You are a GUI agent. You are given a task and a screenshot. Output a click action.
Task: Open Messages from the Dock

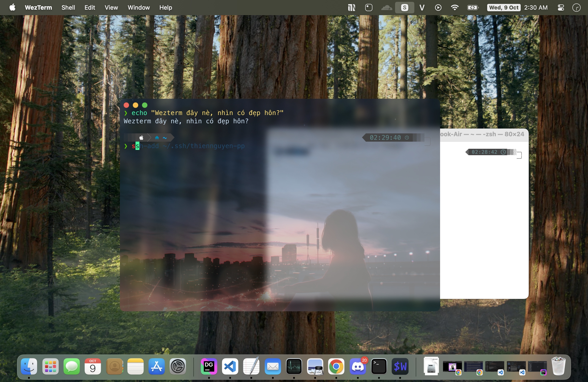click(x=72, y=366)
